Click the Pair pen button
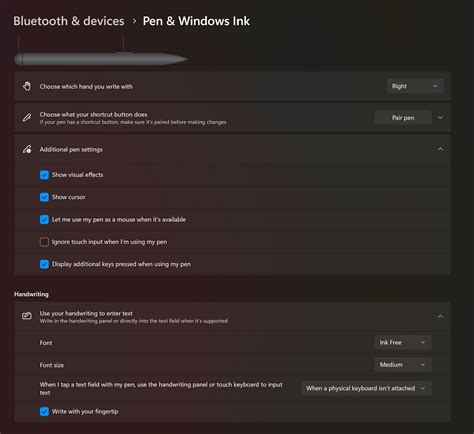The image size is (474, 434). 403,118
